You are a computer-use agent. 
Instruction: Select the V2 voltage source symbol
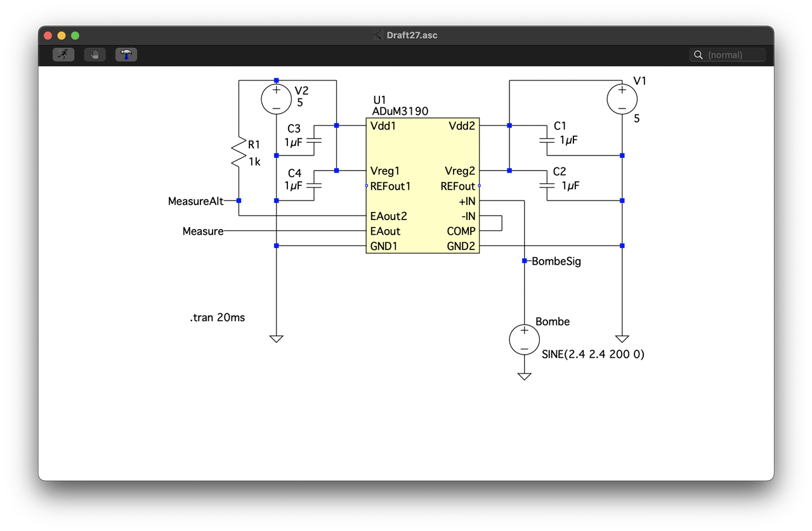pos(277,99)
